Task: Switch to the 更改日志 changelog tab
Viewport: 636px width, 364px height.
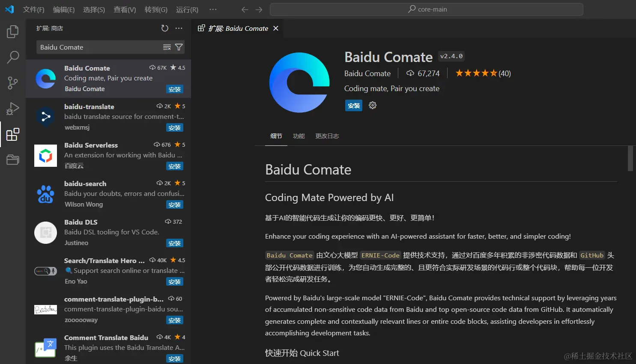Action: [327, 136]
